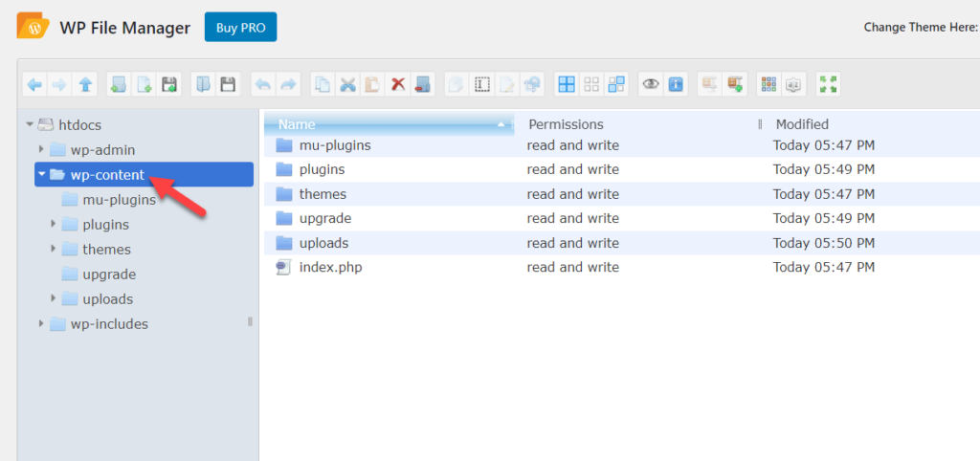Viewport: 980px width, 461px height.
Task: Select the plugins row in file list
Action: tap(622, 169)
